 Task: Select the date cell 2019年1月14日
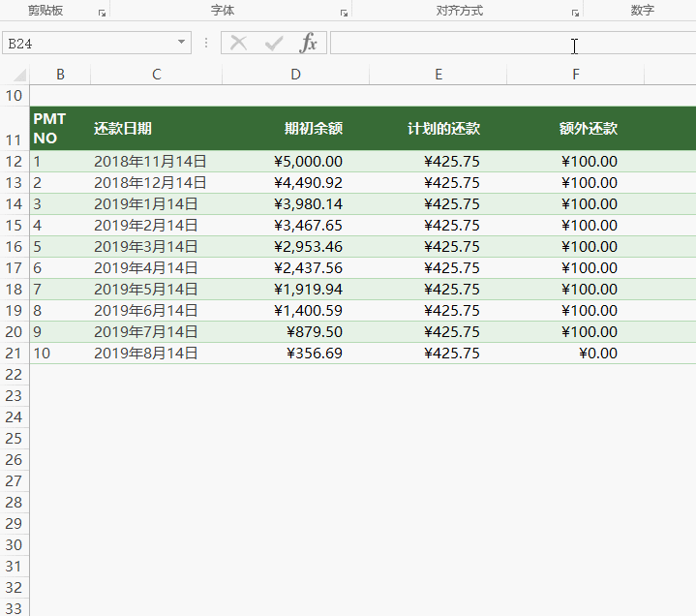click(x=156, y=203)
